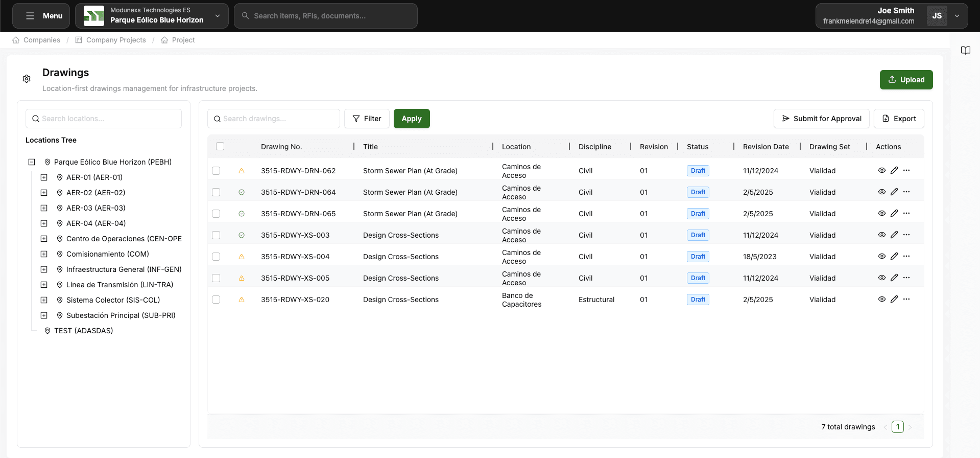Image resolution: width=980 pixels, height=458 pixels.
Task: Open the Drawings settings gear icon
Action: pyautogui.click(x=27, y=79)
